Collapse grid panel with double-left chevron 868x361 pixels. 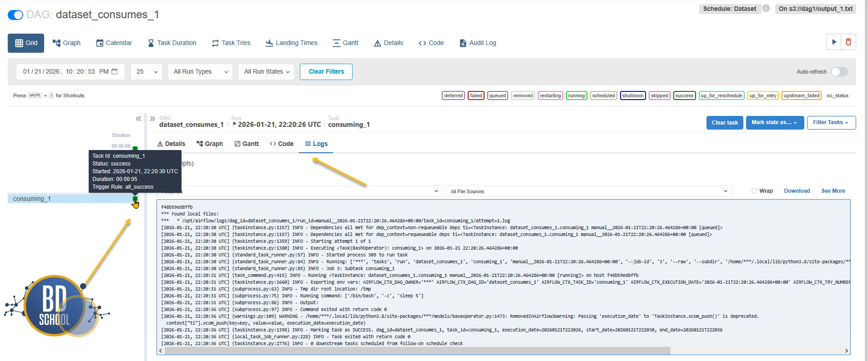click(x=138, y=119)
